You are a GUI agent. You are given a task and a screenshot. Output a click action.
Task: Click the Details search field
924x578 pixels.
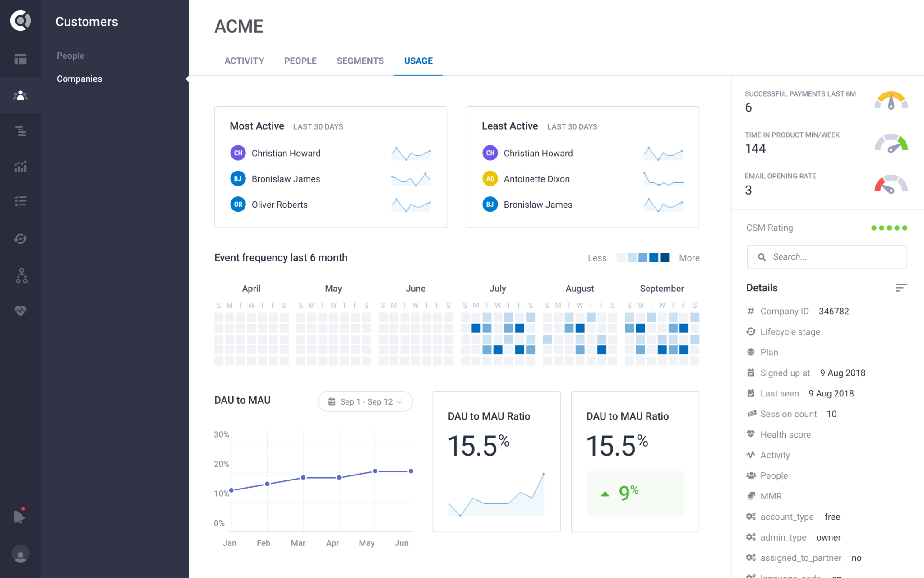tap(827, 256)
